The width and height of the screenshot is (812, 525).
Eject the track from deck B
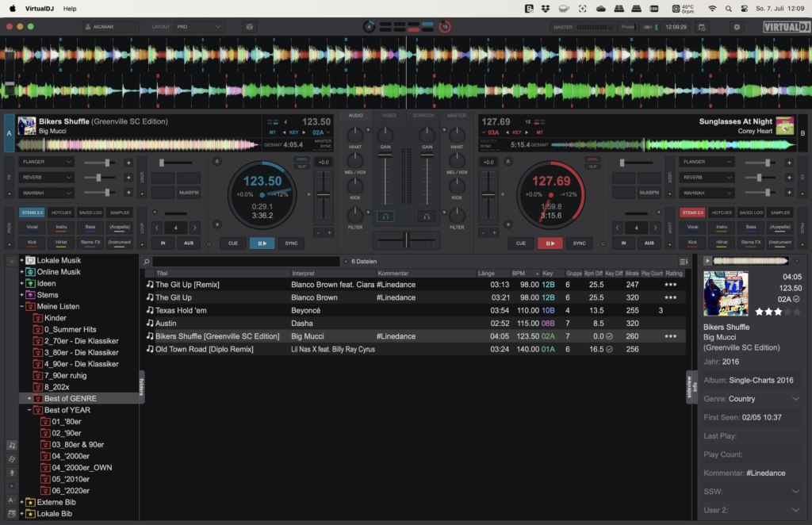[x=508, y=162]
